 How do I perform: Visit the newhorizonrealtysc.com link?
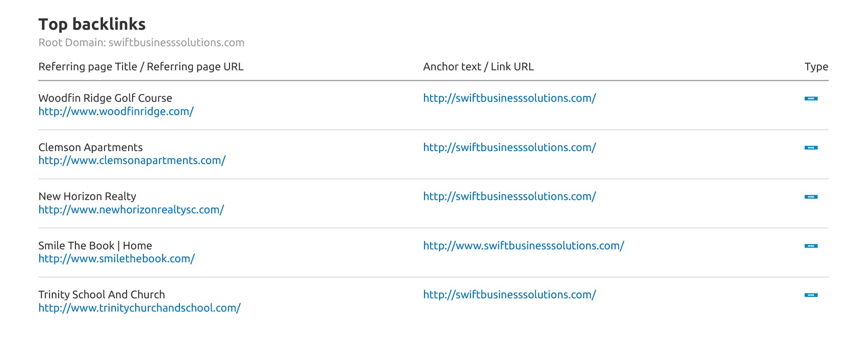(x=131, y=210)
